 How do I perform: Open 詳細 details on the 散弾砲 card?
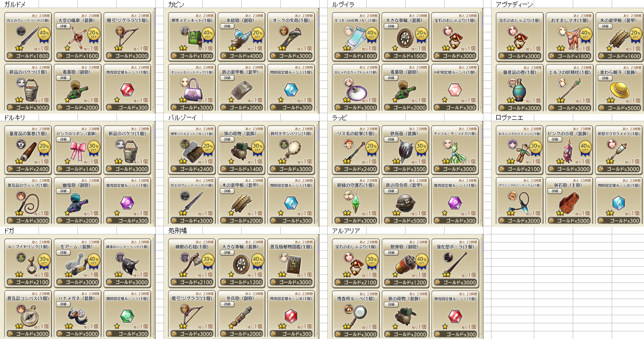tap(391, 252)
